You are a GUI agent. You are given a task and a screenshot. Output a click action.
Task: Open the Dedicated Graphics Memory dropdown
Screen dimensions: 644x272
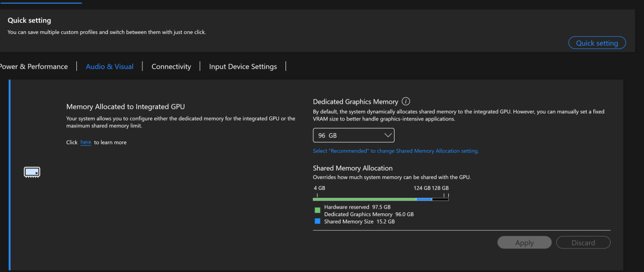pos(354,135)
